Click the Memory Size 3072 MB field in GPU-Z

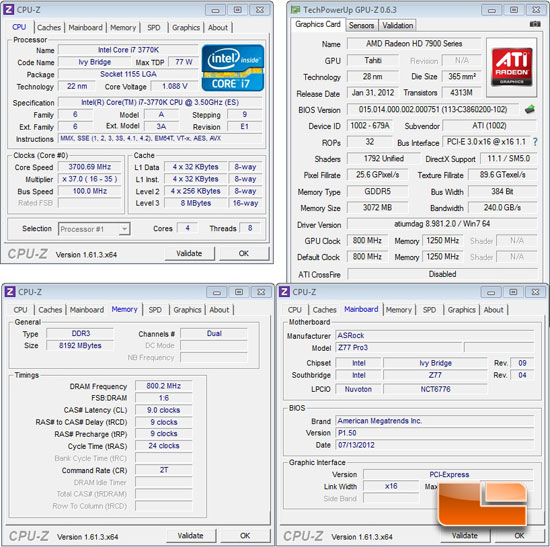coord(377,208)
